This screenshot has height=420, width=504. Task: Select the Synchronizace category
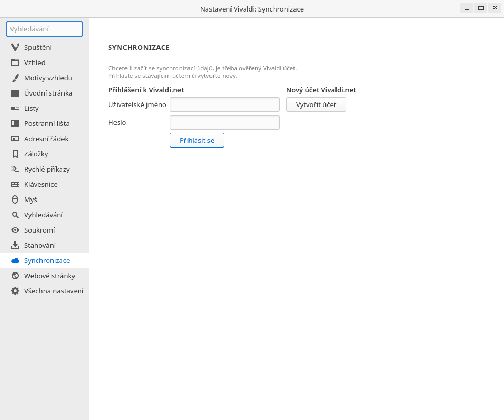coord(44,260)
